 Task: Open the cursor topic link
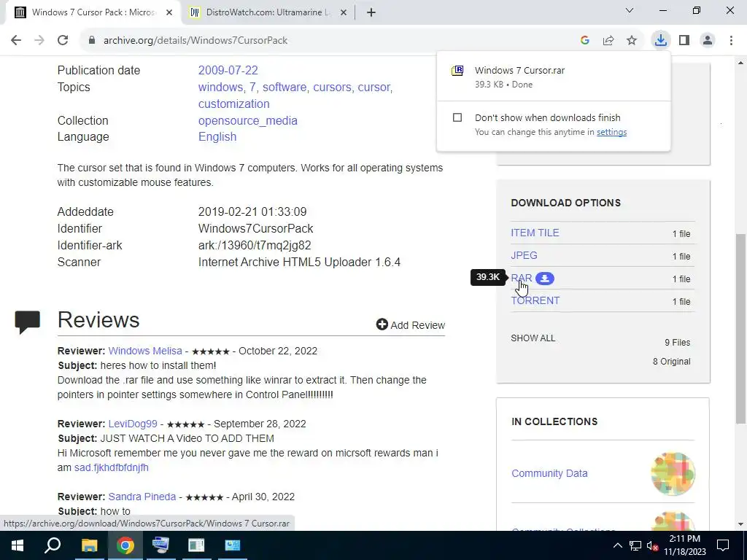(x=374, y=87)
